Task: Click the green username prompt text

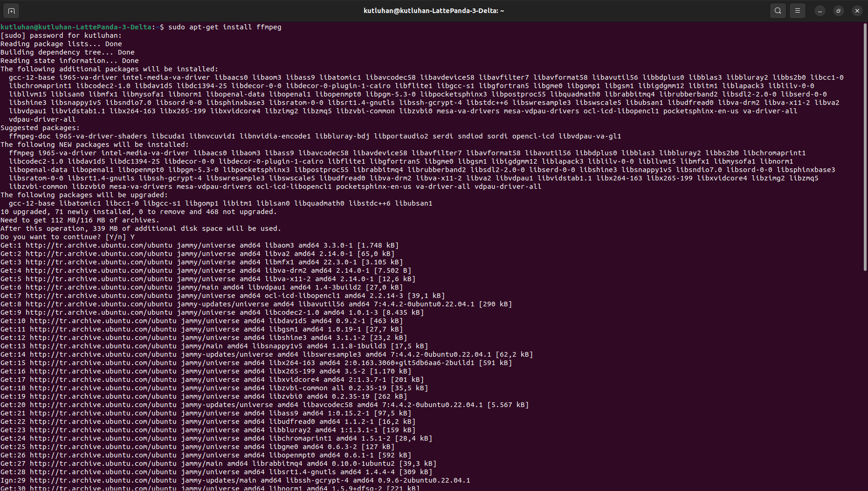Action: [76, 27]
